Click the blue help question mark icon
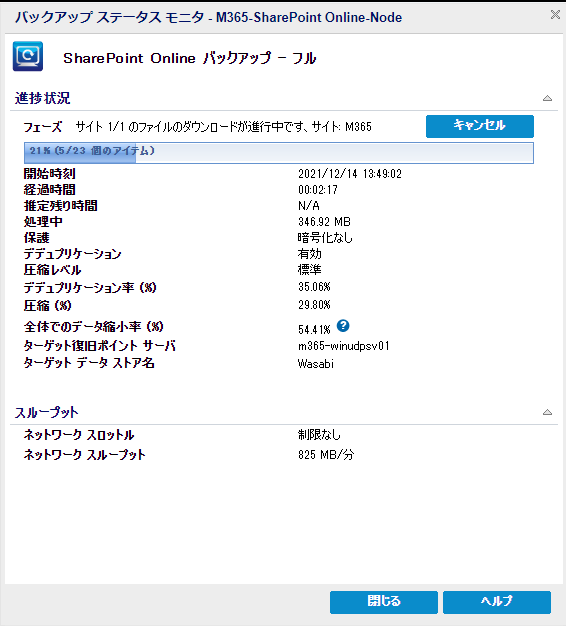 [343, 326]
